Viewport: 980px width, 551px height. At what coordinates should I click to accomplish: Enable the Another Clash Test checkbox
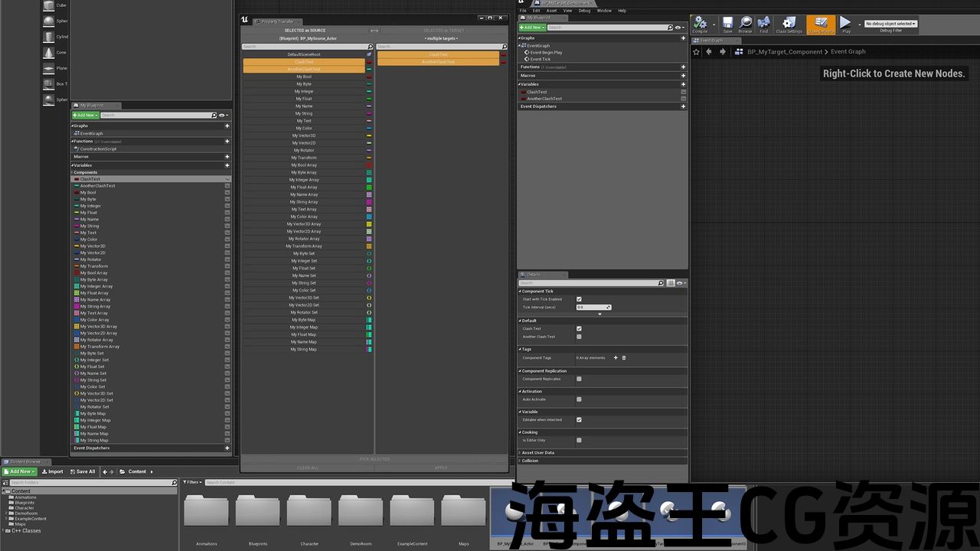pos(579,337)
